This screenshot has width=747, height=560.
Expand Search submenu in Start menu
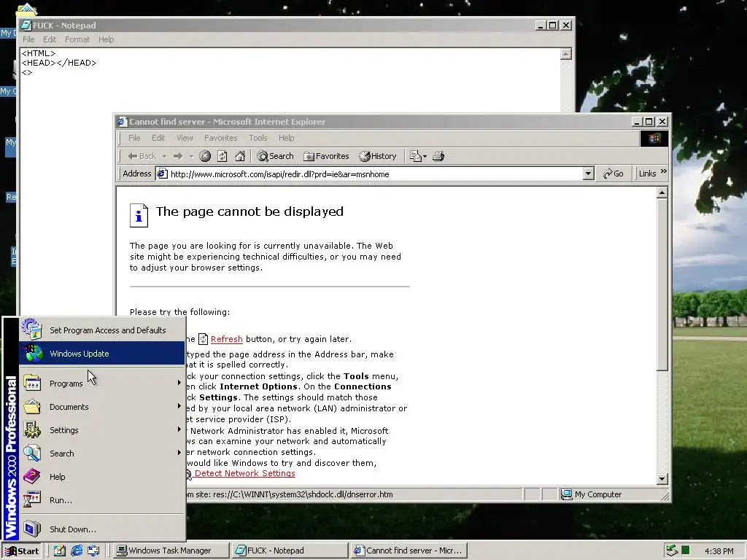point(102,454)
